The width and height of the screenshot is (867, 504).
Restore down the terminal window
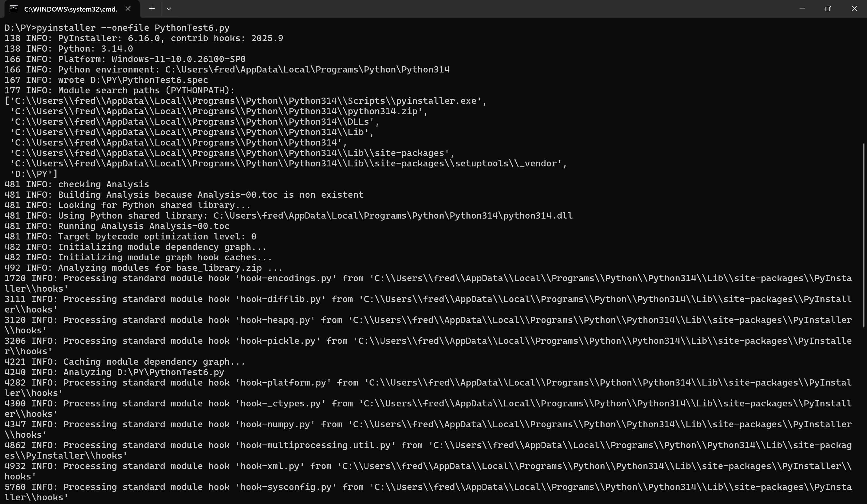[x=828, y=8]
